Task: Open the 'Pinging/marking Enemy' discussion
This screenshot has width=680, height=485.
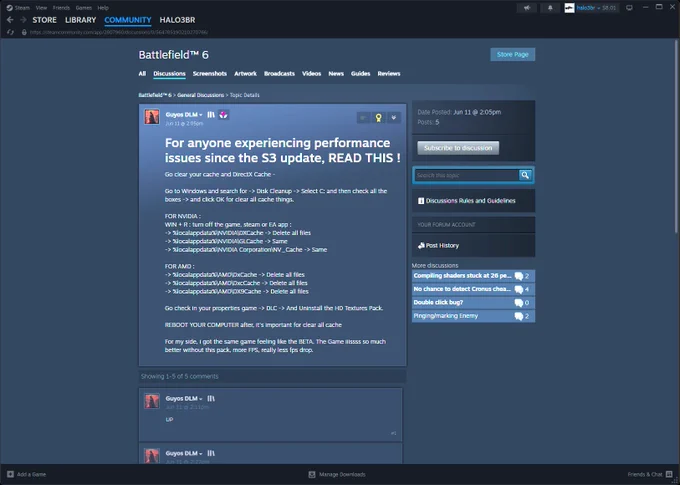Action: [473, 316]
